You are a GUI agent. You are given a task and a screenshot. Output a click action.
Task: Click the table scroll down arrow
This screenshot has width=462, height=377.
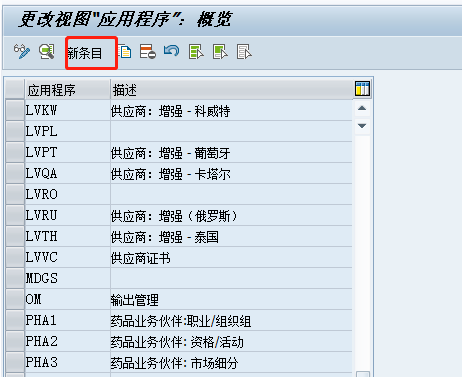362,126
